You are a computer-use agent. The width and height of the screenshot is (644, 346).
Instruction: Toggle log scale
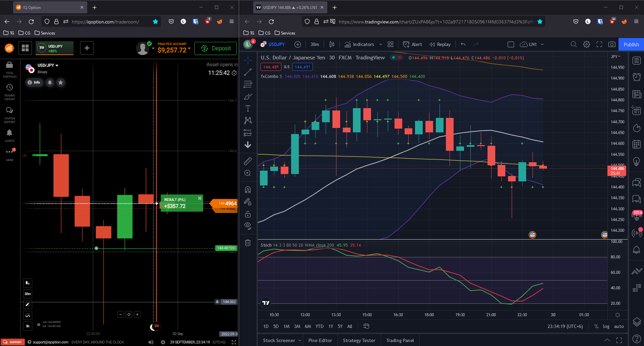pyautogui.click(x=606, y=326)
